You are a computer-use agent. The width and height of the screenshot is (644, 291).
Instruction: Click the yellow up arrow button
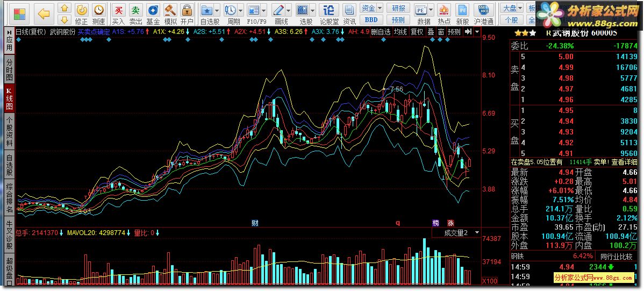click(x=64, y=8)
